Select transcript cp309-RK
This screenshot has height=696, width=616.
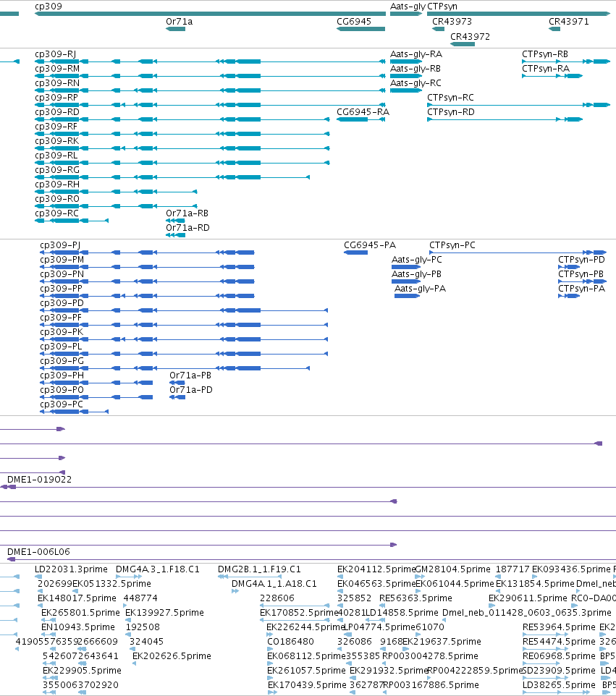[57, 140]
